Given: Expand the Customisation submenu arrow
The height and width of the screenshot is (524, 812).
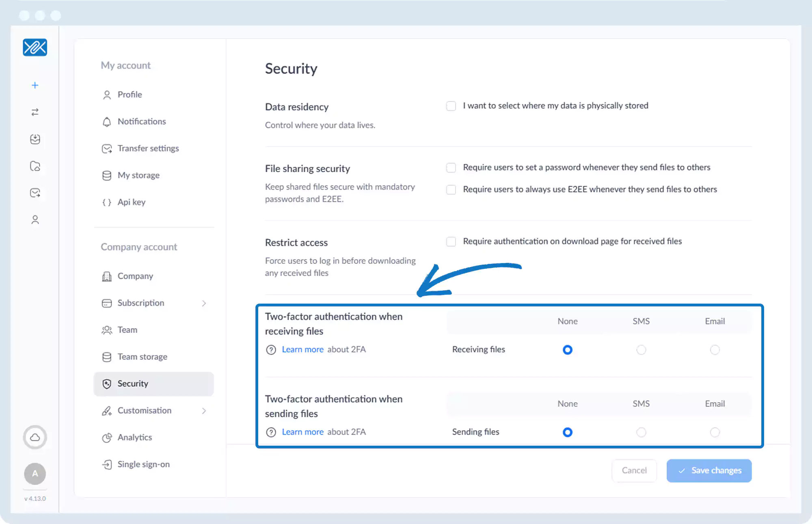Looking at the screenshot, I should 204,411.
